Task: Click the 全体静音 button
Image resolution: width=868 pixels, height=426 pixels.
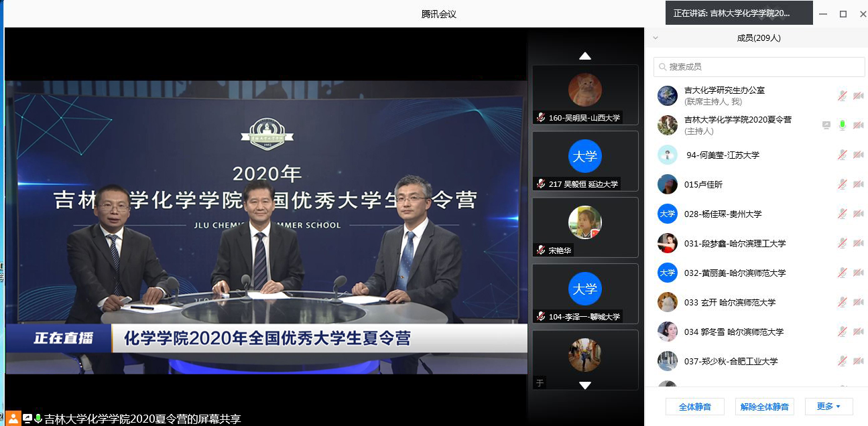Action: [694, 407]
